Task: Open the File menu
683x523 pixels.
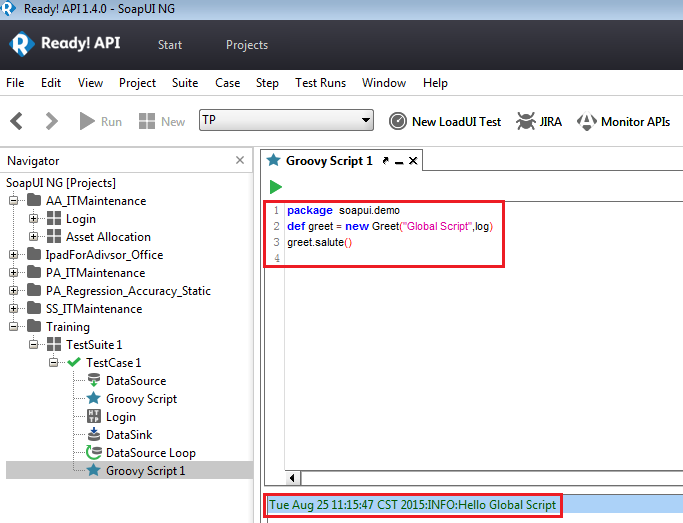Action: pyautogui.click(x=15, y=83)
